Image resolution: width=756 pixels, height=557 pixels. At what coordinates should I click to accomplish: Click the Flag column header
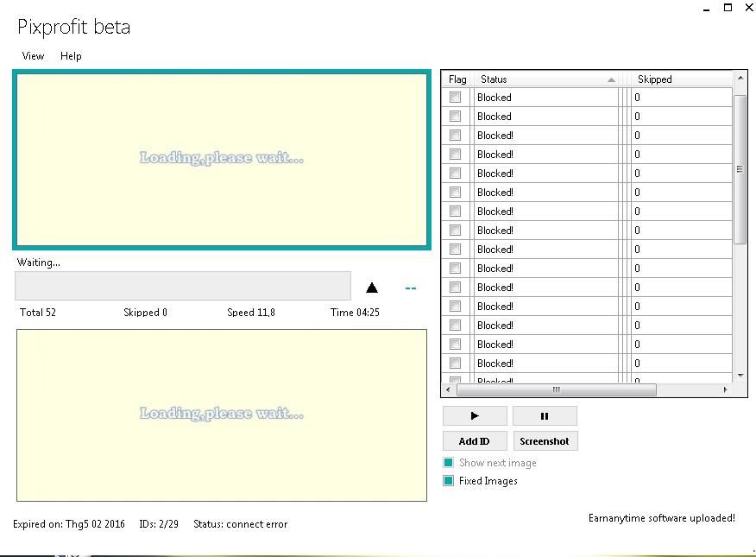click(457, 79)
